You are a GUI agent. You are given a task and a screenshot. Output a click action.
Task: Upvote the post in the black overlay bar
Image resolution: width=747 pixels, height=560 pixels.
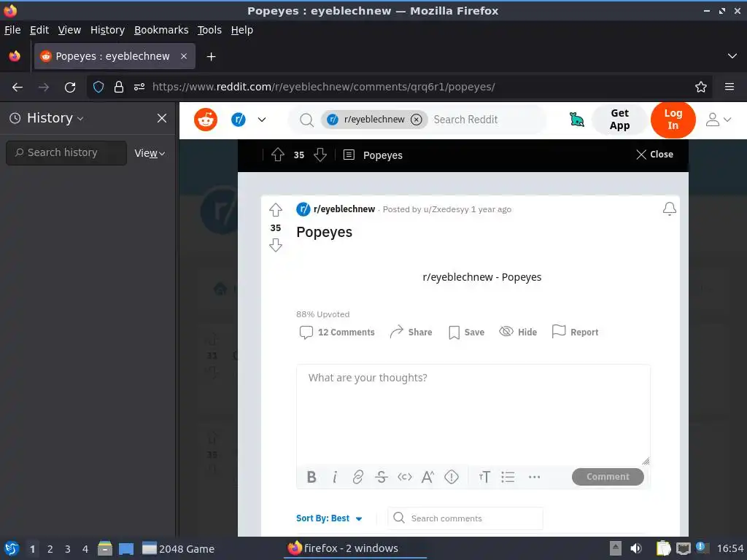pyautogui.click(x=278, y=155)
